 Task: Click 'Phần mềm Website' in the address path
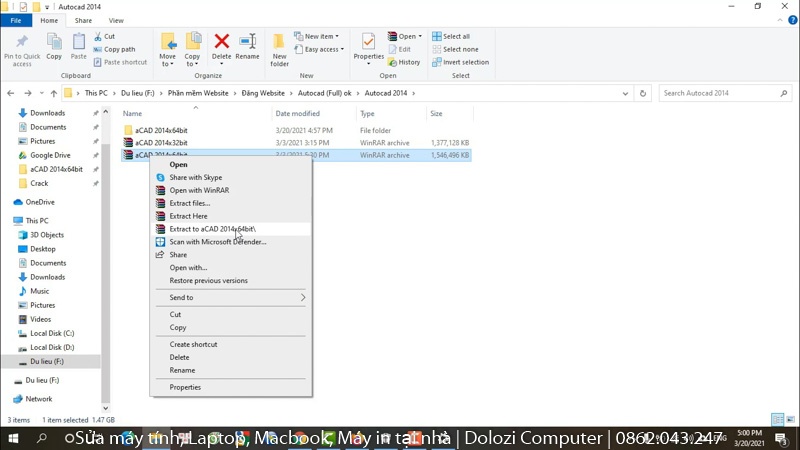click(x=198, y=93)
